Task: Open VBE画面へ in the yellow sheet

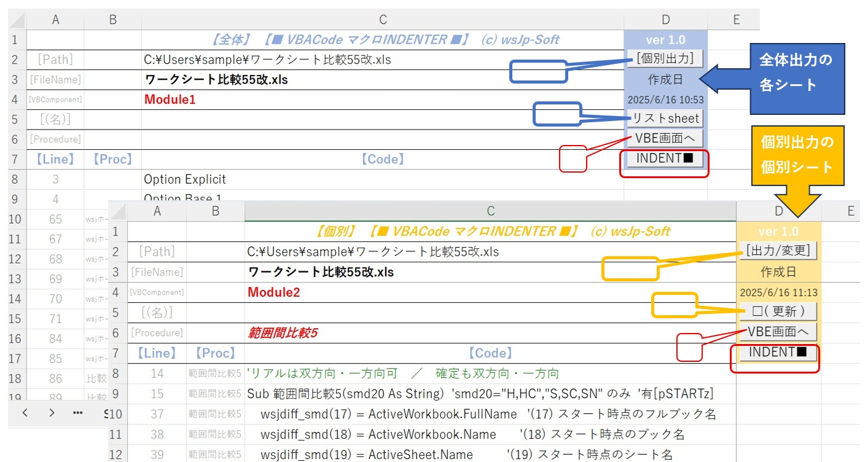Action: [x=778, y=332]
